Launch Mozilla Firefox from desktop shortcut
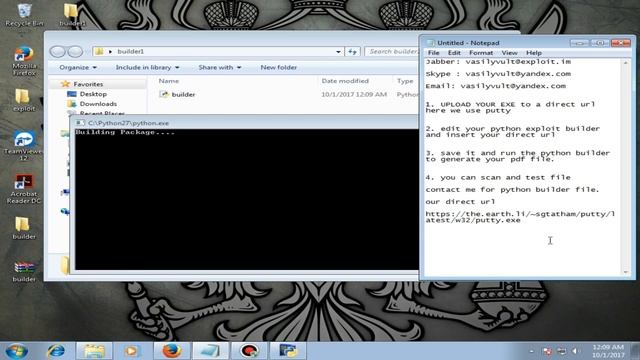Viewport: 640px width, 360px height. 24,61
